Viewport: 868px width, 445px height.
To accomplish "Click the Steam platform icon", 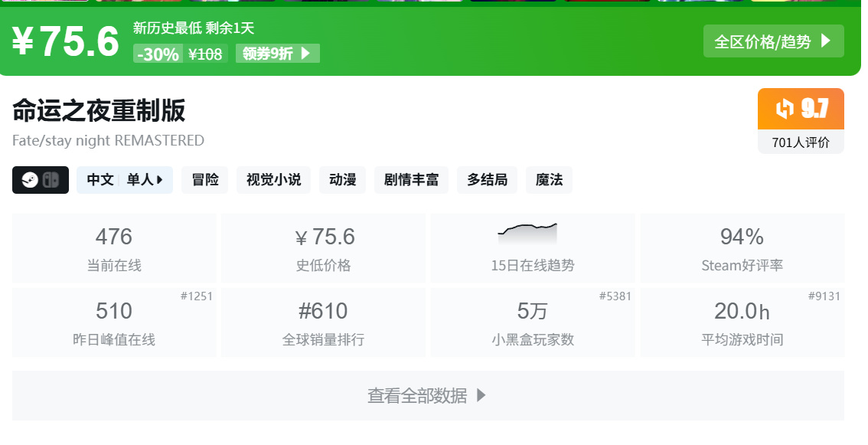I will click(30, 180).
